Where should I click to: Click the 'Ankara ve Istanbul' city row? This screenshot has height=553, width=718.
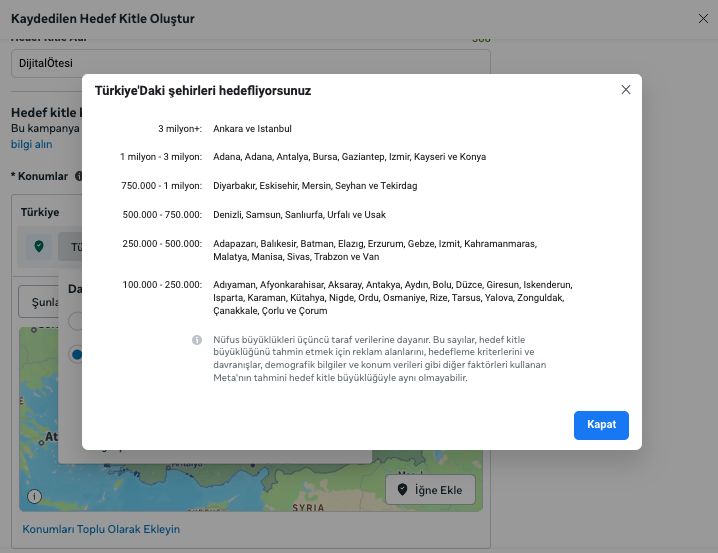coord(252,129)
